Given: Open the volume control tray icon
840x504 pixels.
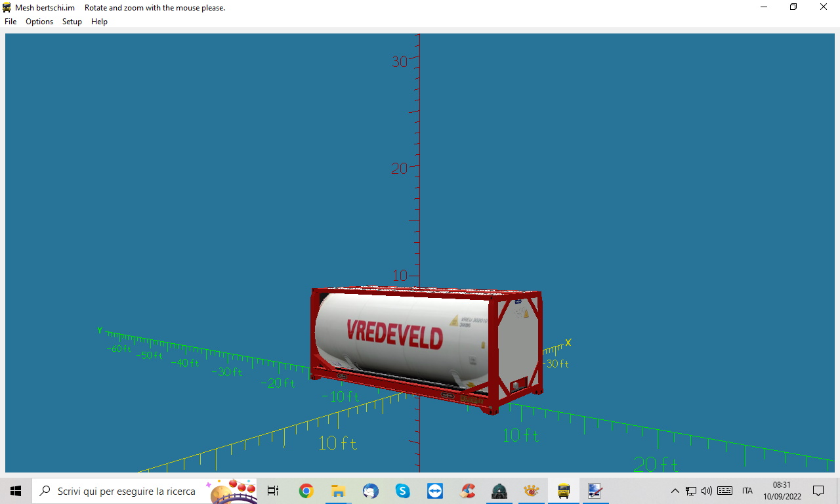Looking at the screenshot, I should [x=707, y=491].
